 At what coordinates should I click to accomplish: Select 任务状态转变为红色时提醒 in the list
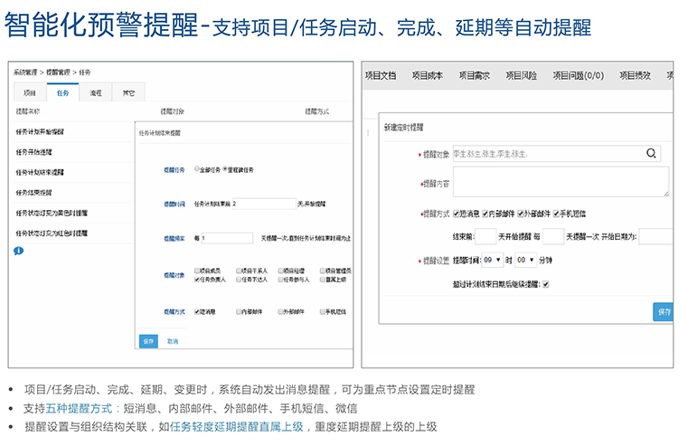(x=52, y=233)
